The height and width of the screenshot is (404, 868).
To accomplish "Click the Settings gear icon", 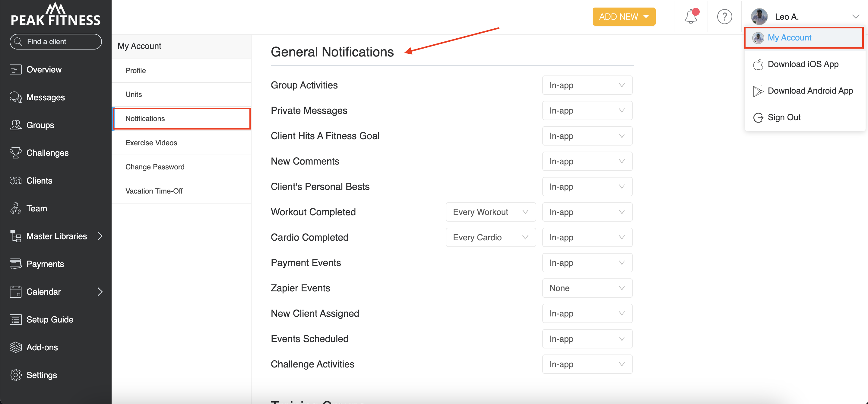I will (x=15, y=375).
